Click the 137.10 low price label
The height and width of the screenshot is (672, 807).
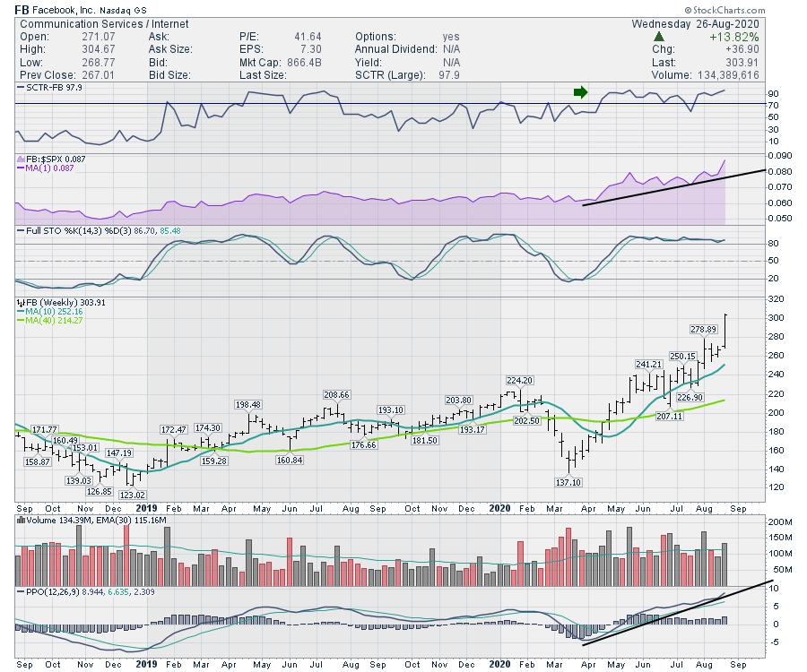[569, 481]
